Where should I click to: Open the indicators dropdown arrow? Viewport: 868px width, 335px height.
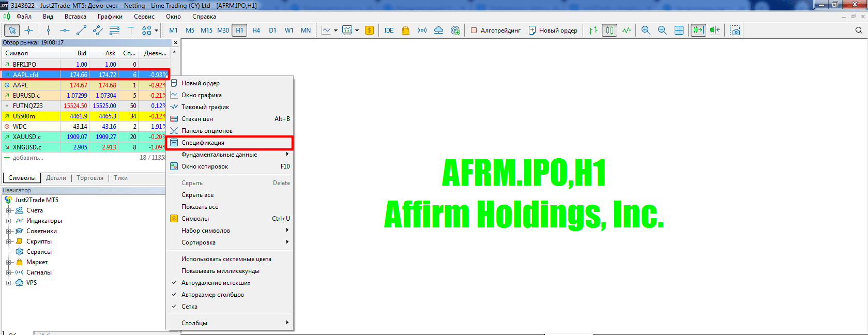pyautogui.click(x=357, y=31)
